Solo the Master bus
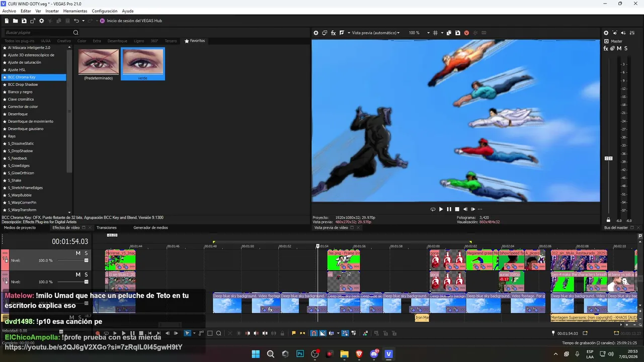This screenshot has width=644, height=362. click(626, 48)
